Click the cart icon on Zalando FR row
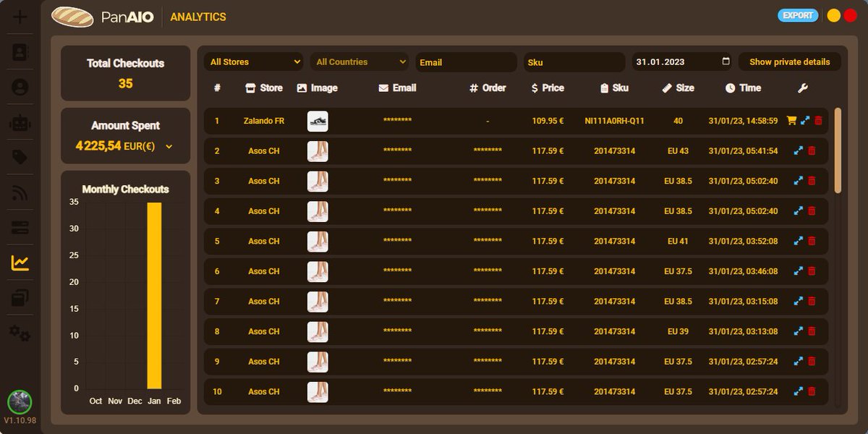The image size is (868, 434). click(791, 121)
